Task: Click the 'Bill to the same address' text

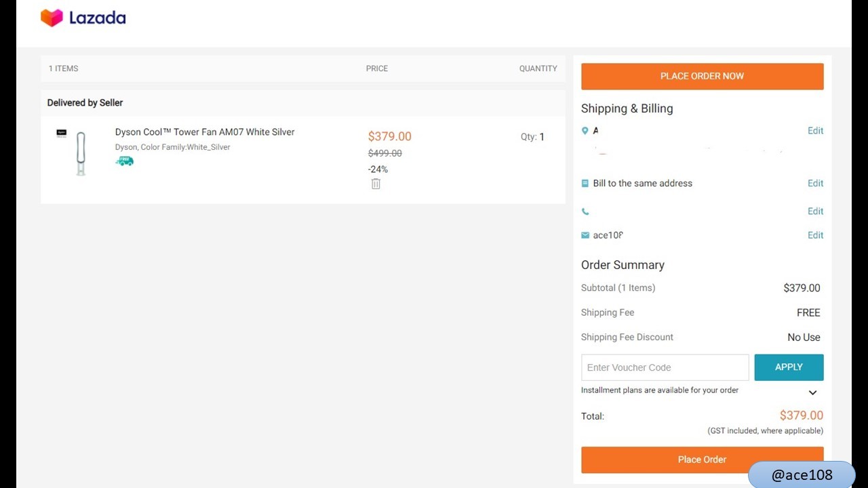Action: pyautogui.click(x=643, y=183)
